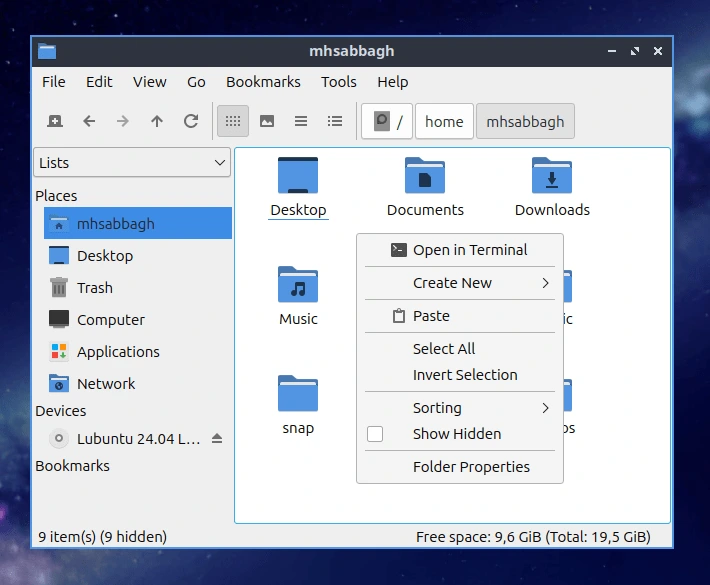Expand the Sorting submenu
The image size is (710, 585).
click(x=460, y=408)
